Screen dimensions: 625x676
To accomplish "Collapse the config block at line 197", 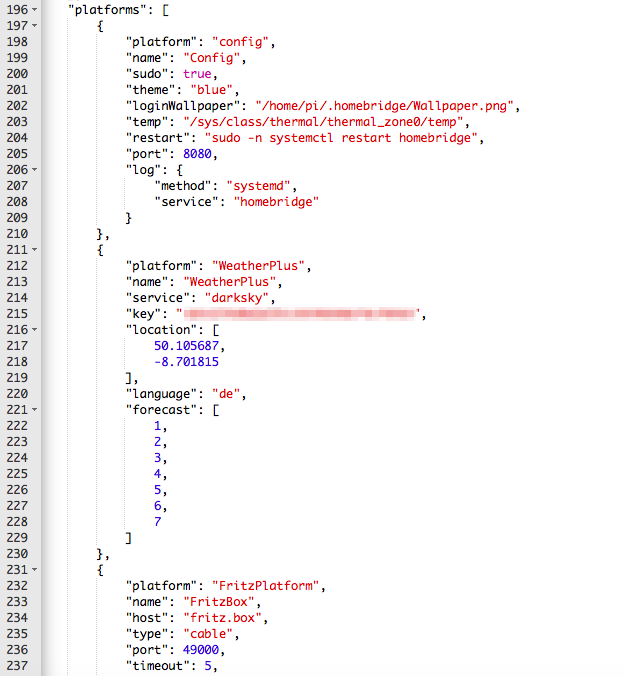I will point(36,26).
